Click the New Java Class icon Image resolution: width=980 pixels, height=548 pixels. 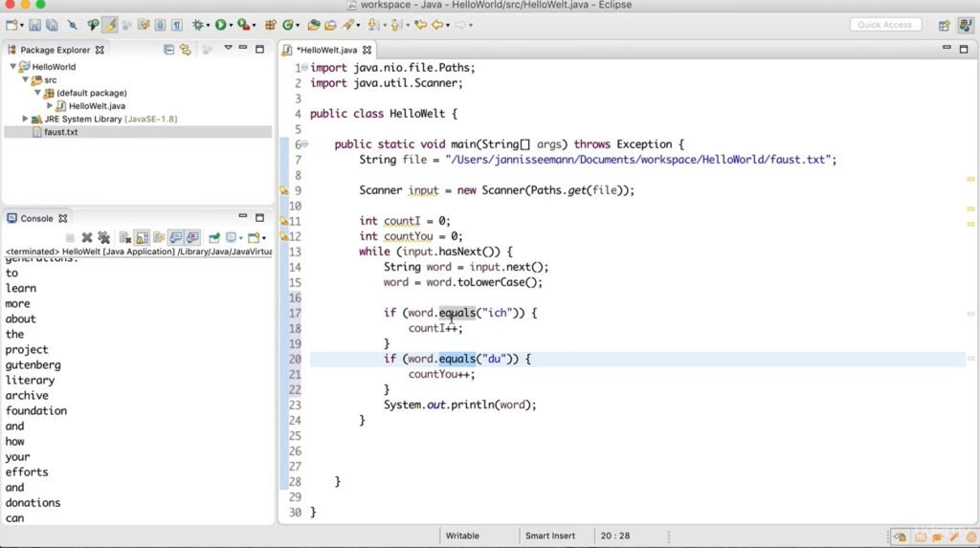288,25
